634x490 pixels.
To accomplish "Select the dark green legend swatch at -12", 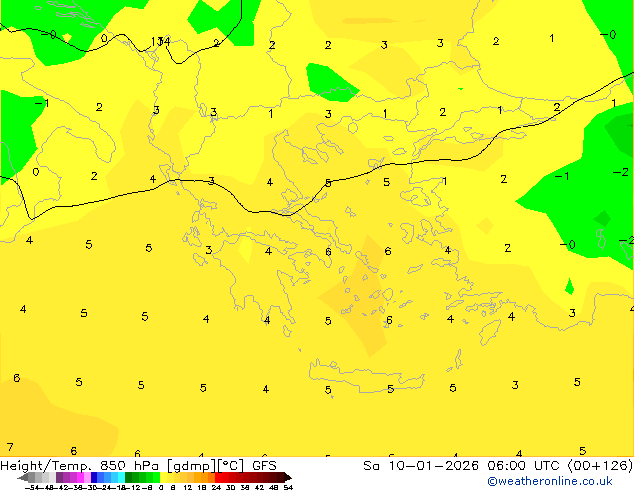I will [x=129, y=477].
